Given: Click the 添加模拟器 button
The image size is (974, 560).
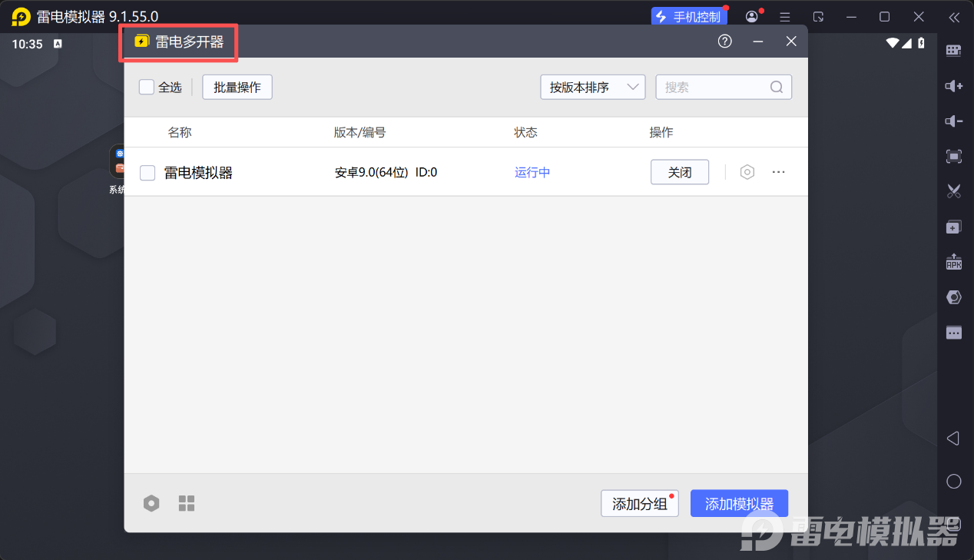Looking at the screenshot, I should click(x=739, y=504).
